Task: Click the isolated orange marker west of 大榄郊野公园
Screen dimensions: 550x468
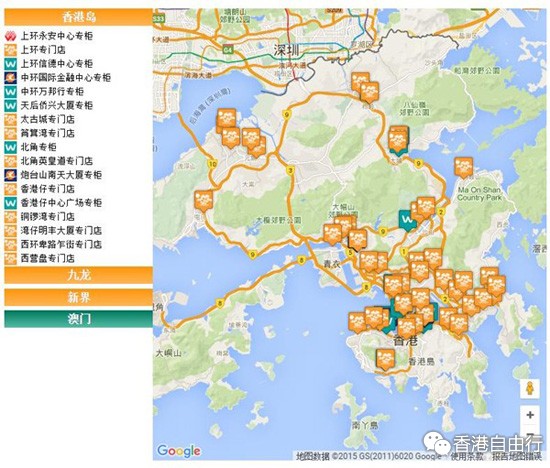Action: coord(203,201)
